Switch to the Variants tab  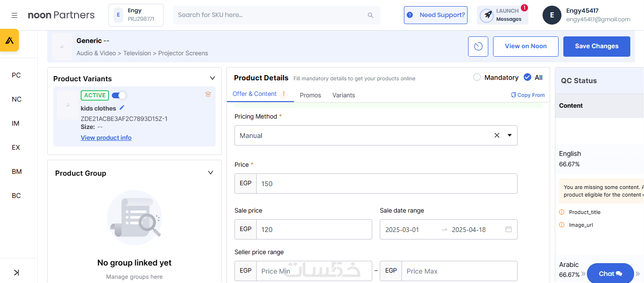point(343,95)
